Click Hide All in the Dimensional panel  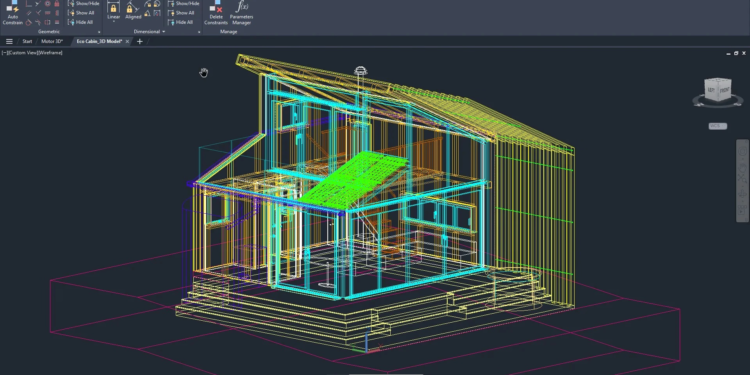pos(180,22)
